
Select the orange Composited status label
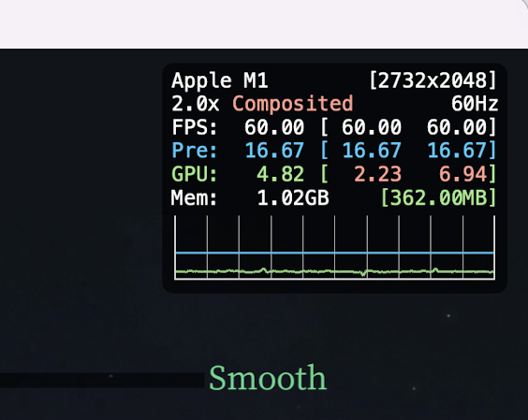[293, 104]
